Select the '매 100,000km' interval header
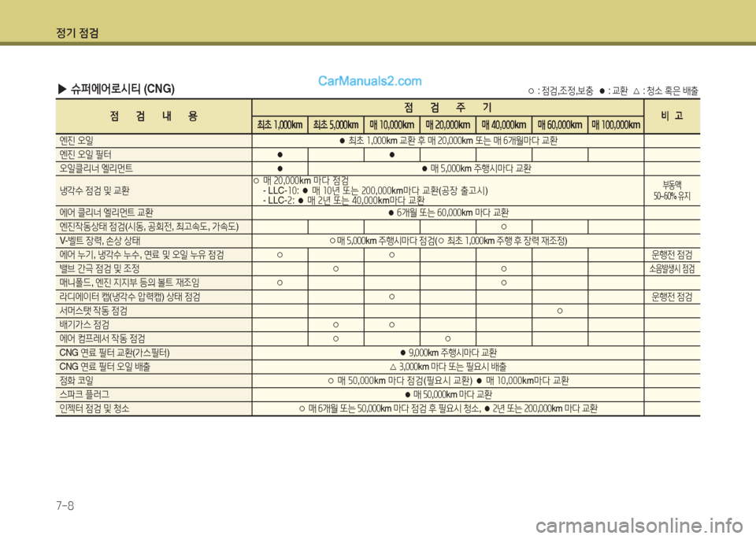 [x=616, y=125]
